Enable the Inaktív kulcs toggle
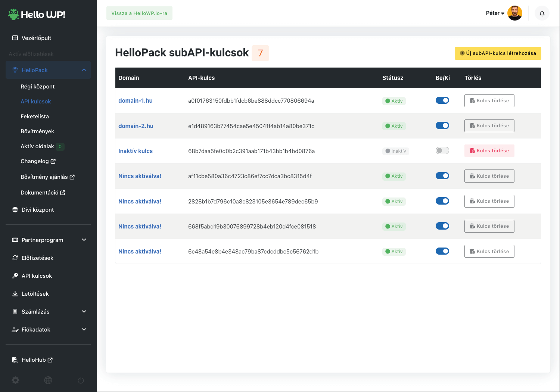Image resolution: width=560 pixels, height=392 pixels. [442, 150]
